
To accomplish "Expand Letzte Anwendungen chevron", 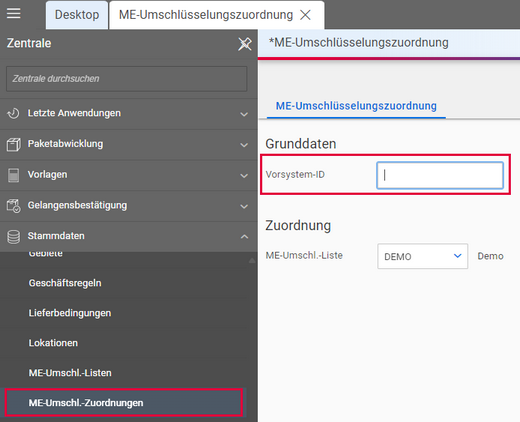I will pos(244,114).
